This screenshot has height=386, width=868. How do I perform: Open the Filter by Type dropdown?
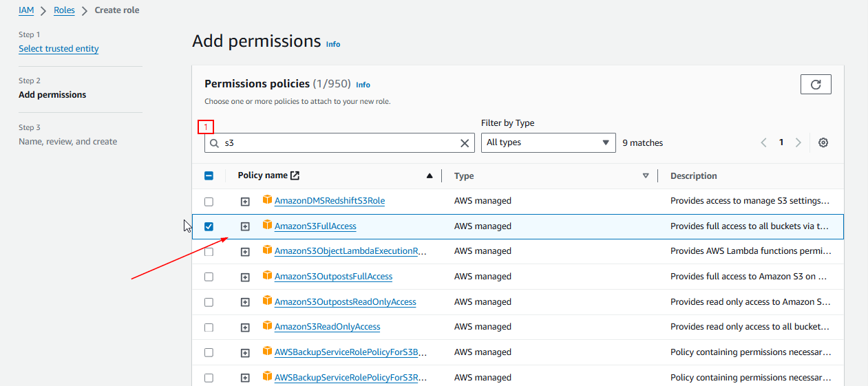click(x=548, y=142)
